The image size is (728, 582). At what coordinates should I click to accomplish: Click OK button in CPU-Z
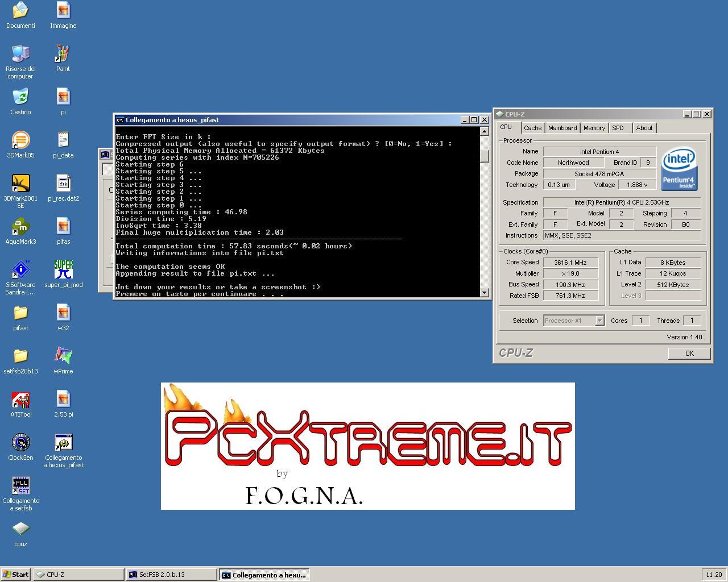coord(689,353)
